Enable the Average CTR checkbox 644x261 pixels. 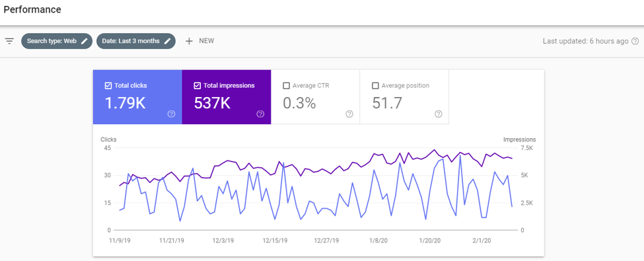pos(286,86)
